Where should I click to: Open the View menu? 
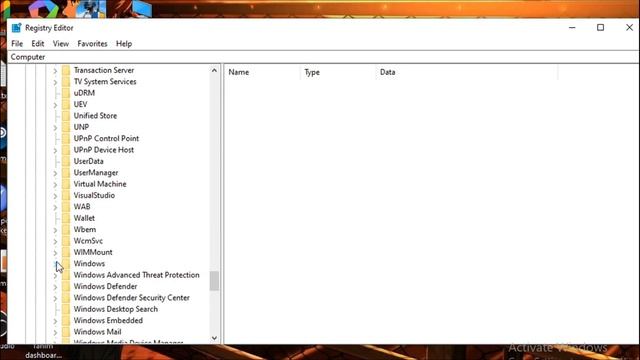point(61,44)
